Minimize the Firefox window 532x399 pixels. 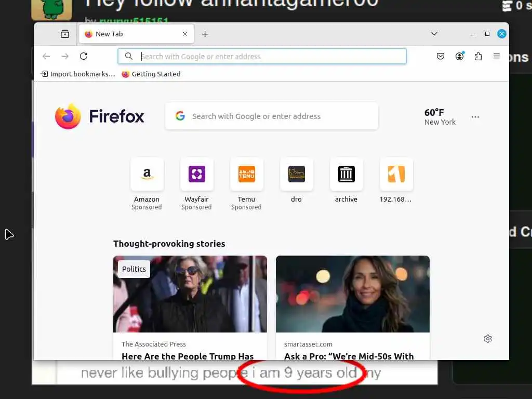tap(473, 34)
